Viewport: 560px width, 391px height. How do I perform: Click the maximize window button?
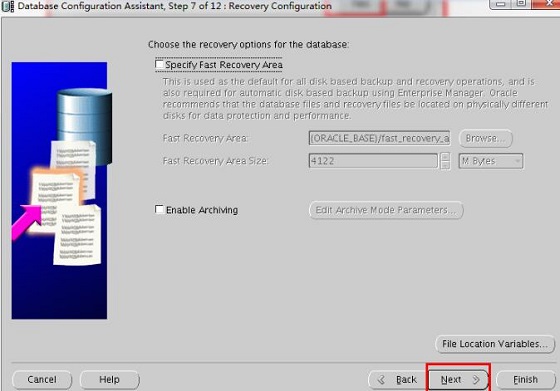(521, 4)
